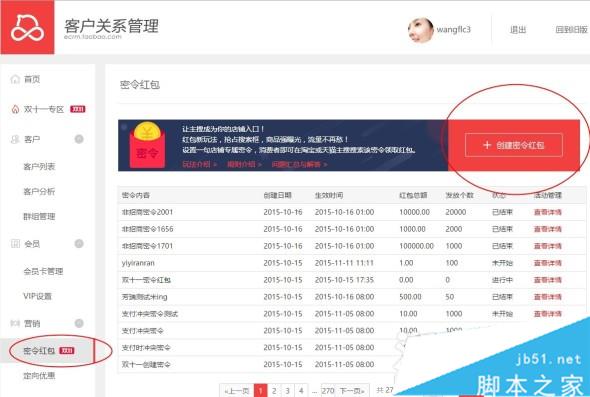Click the 密令内容 column header
Screen dimensions: 590x397
pyautogui.click(x=136, y=195)
